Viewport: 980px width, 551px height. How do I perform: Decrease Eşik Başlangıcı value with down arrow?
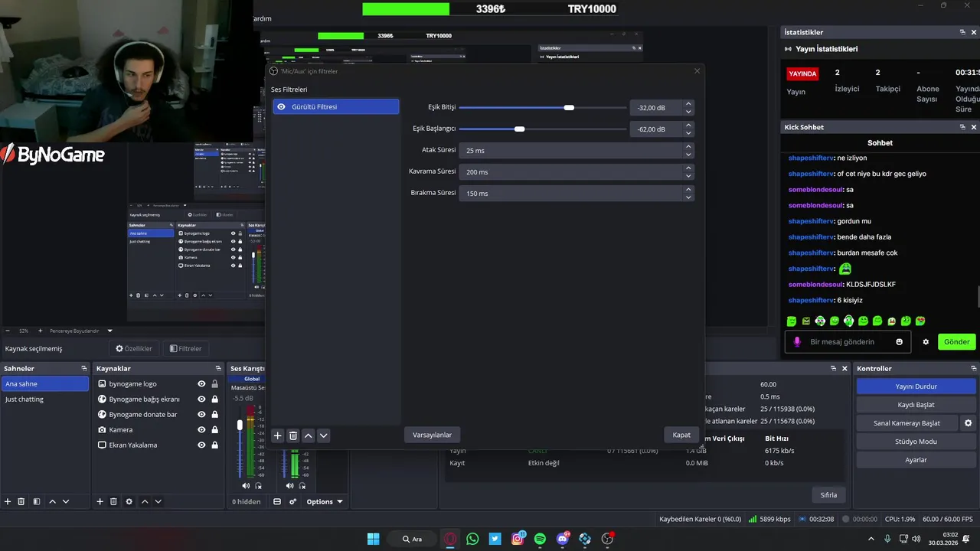688,133
